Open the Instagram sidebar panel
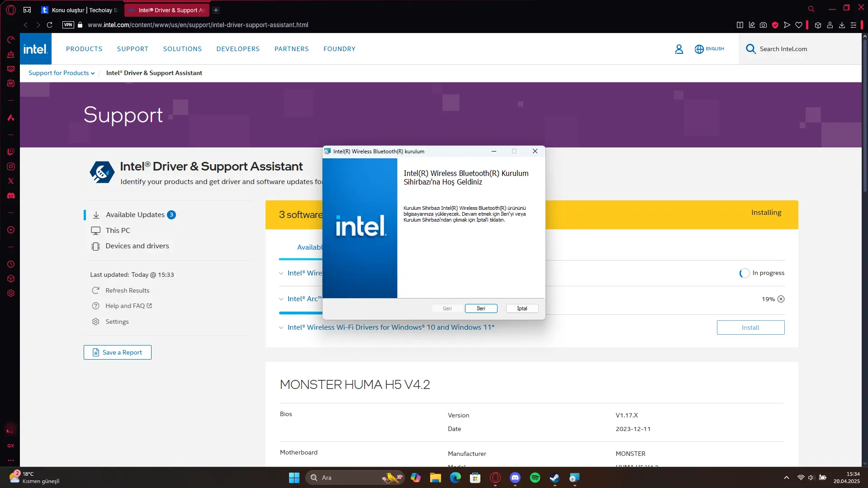Image resolution: width=868 pixels, height=488 pixels. coord(11,166)
